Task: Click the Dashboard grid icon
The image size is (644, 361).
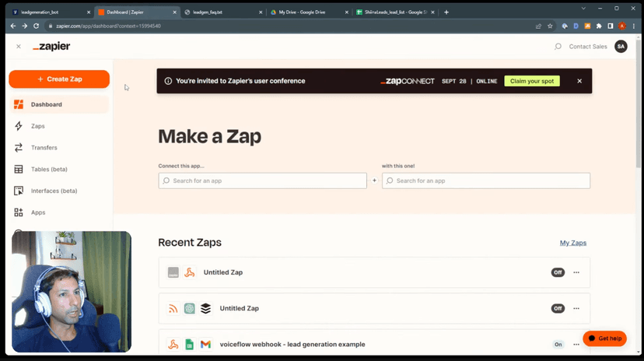Action: click(x=19, y=104)
